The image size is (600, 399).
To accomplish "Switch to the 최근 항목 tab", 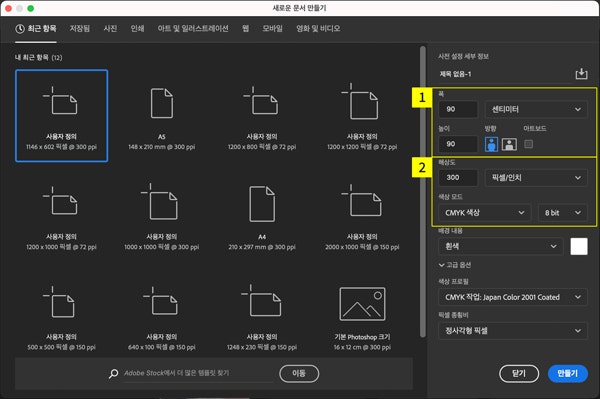I will tap(36, 29).
